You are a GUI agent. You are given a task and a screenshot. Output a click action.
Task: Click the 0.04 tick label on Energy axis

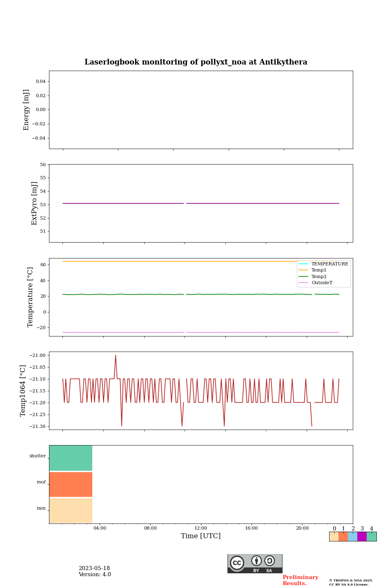point(41,82)
